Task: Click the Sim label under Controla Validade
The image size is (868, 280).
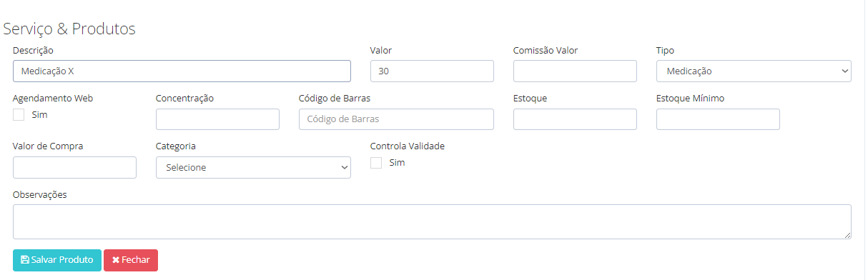Action: coord(397,163)
